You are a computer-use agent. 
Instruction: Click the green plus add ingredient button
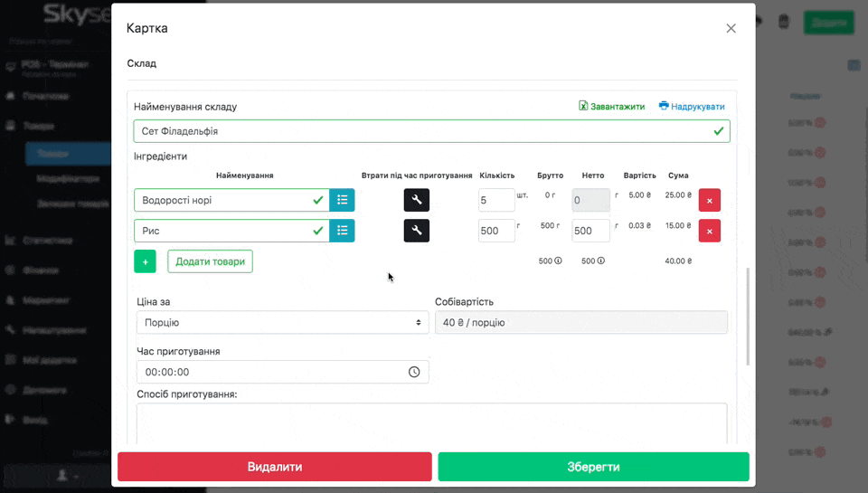tap(145, 261)
